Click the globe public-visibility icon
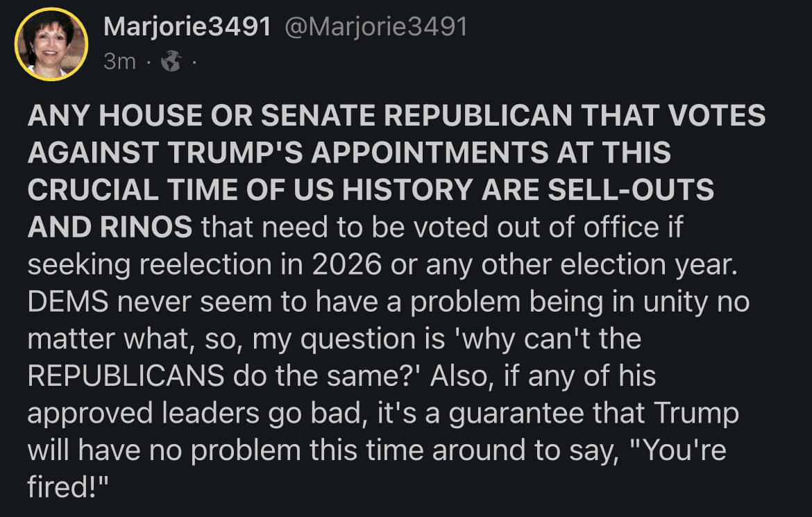The width and height of the screenshot is (812, 517). [170, 62]
